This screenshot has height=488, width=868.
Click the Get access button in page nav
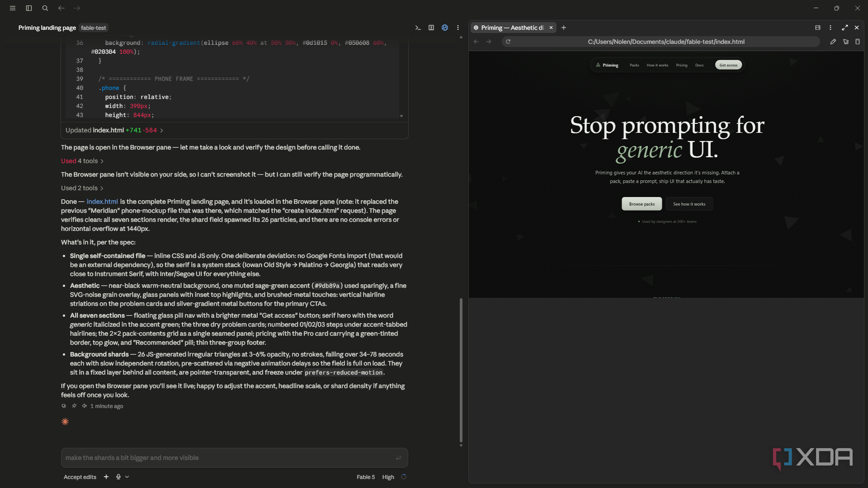click(x=728, y=65)
